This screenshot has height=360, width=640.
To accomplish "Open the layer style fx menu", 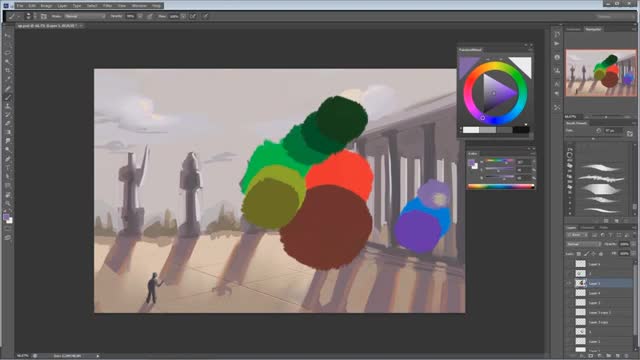I will (582, 356).
